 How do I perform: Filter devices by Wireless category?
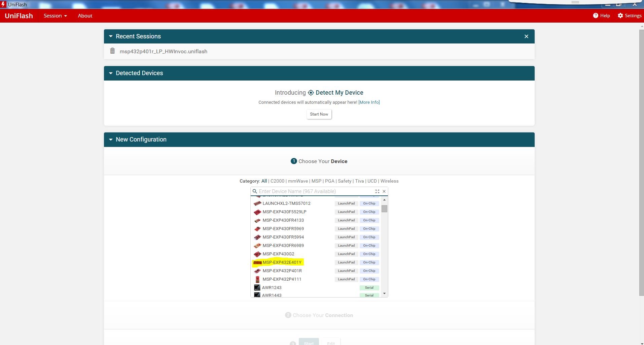click(x=389, y=181)
